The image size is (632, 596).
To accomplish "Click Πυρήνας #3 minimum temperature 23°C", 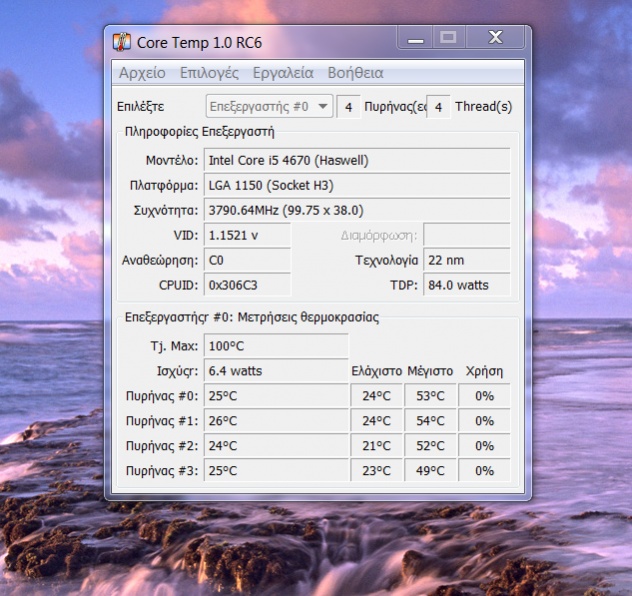I will click(x=376, y=471).
